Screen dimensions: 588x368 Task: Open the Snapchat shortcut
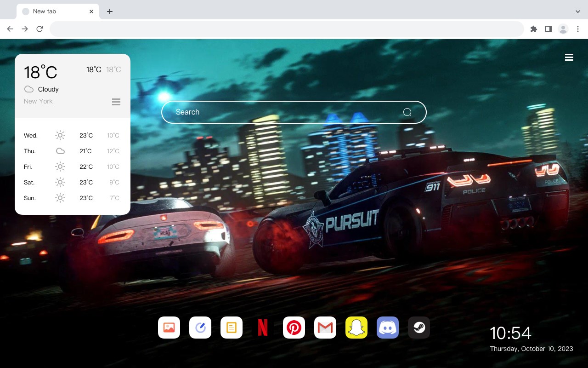click(356, 328)
